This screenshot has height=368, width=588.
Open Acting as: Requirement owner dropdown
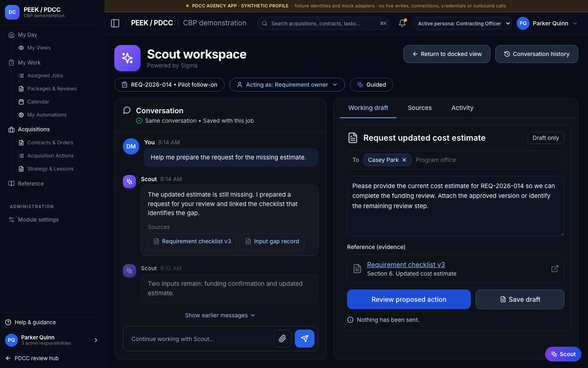[x=287, y=85]
